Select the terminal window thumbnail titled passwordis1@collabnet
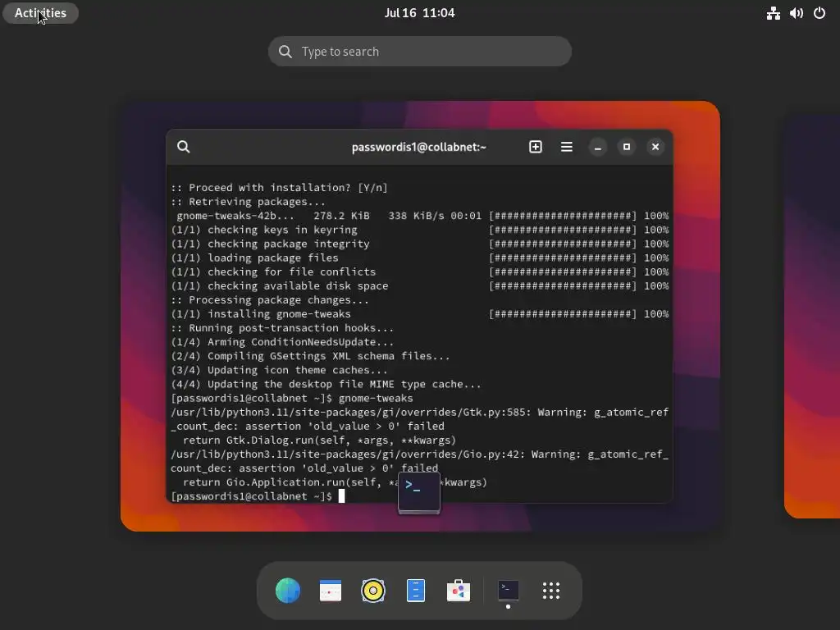Screen dimensions: 840x630 coord(419,316)
